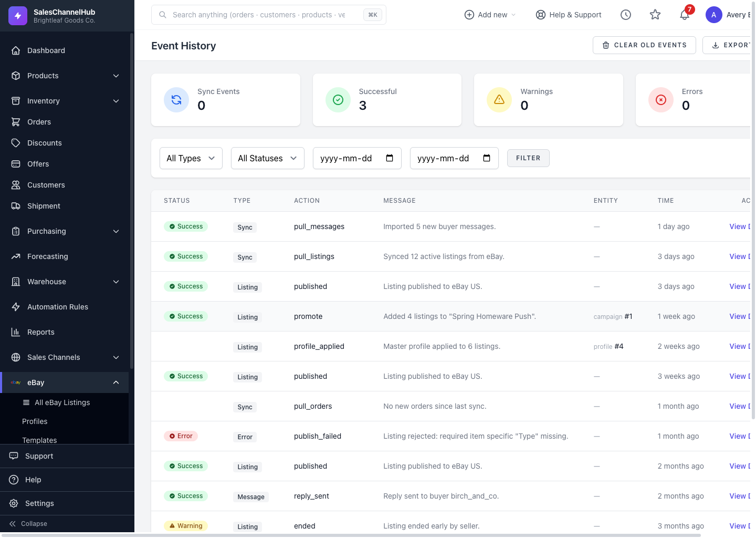Viewport: 756px width, 538px height.
Task: Click the Products box icon
Action: click(x=16, y=76)
